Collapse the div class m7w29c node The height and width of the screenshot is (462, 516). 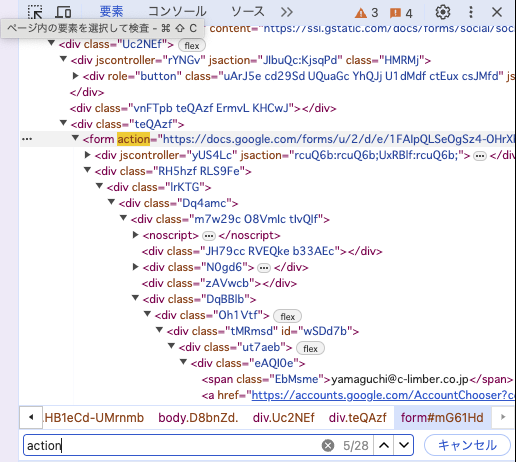[x=123, y=218]
